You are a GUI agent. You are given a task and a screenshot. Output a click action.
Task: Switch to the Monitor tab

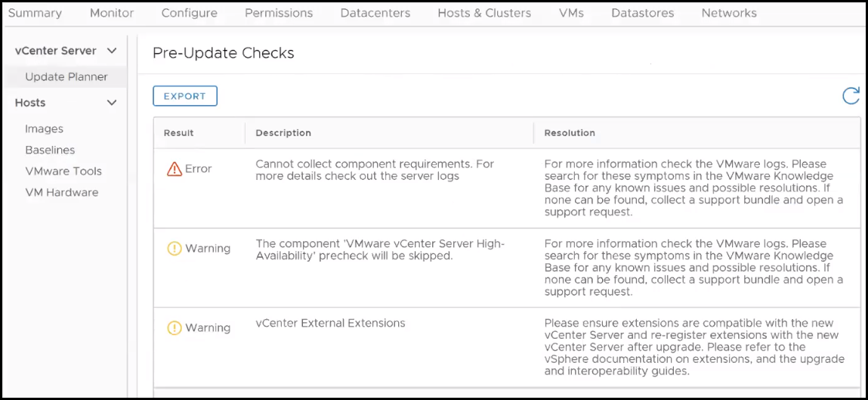coord(112,13)
